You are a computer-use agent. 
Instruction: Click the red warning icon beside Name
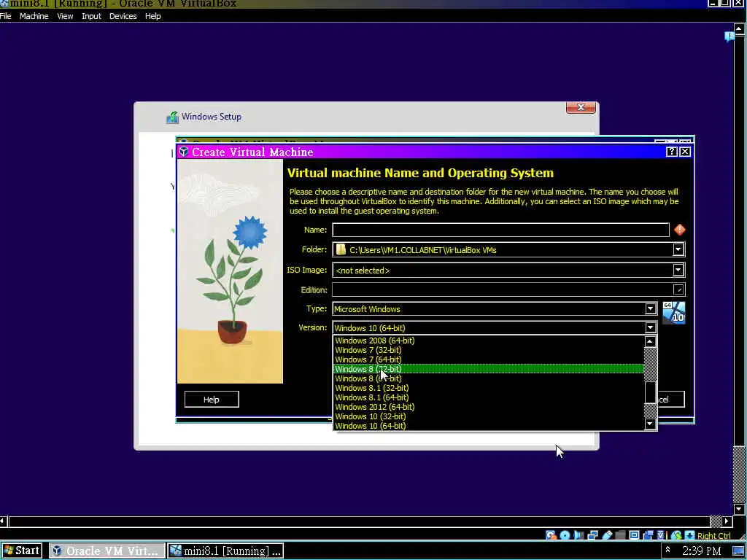pos(680,230)
